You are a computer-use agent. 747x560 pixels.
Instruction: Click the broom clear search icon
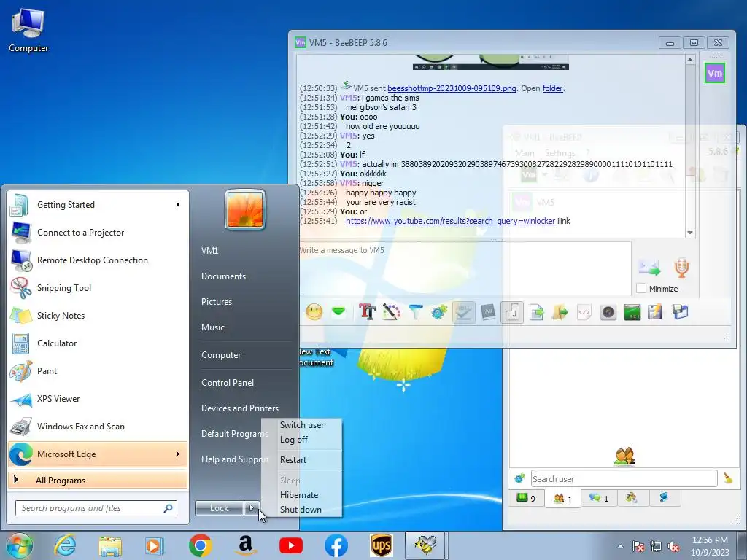(728, 478)
